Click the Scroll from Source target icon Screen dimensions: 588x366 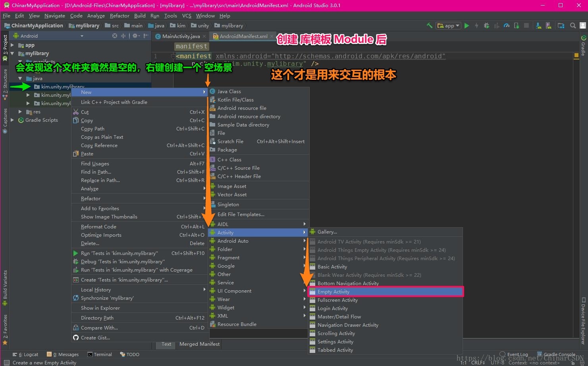point(115,36)
